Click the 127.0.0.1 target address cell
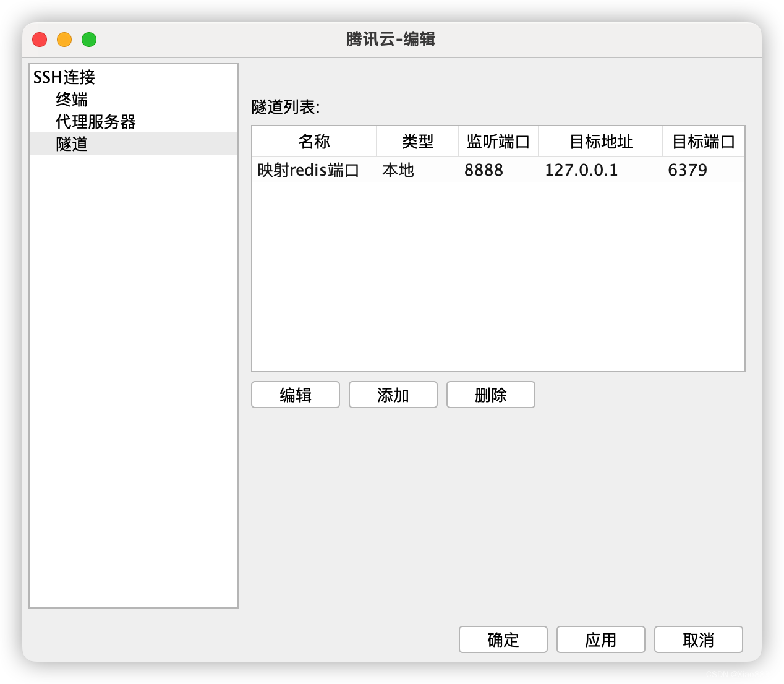Viewport: 784px width, 684px height. point(581,170)
